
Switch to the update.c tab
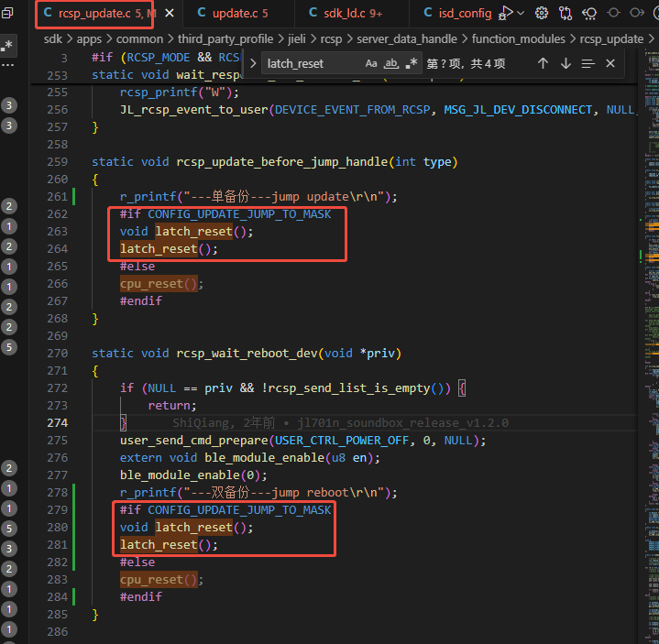click(x=233, y=13)
